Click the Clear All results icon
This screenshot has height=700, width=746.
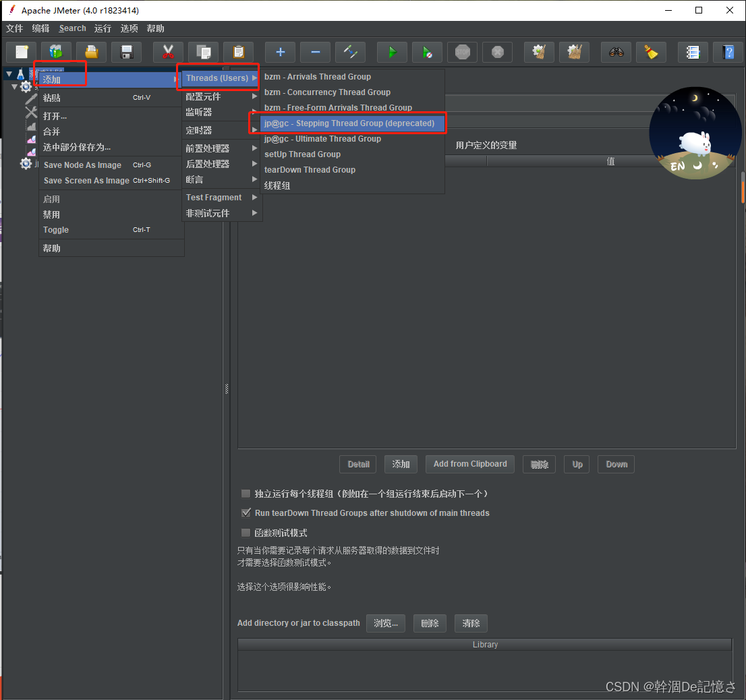coord(574,52)
